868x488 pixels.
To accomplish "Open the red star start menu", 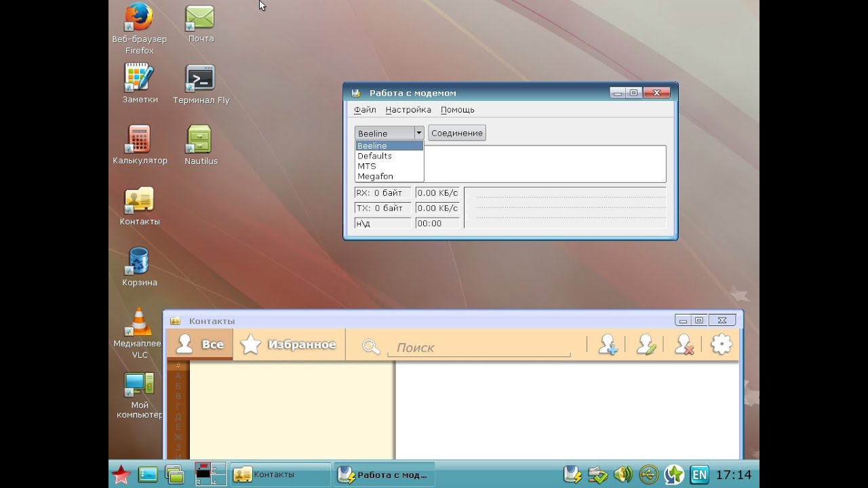I will [x=121, y=475].
